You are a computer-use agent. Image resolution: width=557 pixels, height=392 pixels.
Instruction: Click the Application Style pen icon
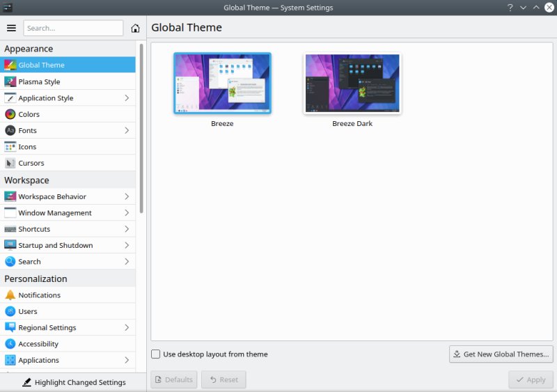[10, 97]
